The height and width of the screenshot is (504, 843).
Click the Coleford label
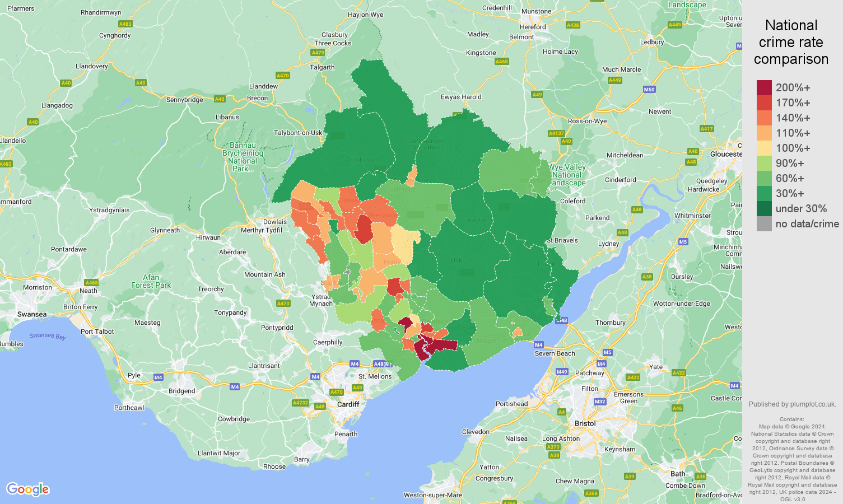point(573,201)
